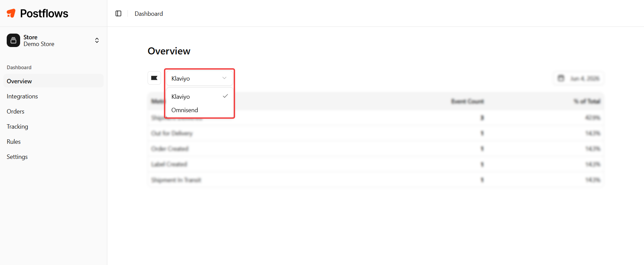Open the date range picker button
This screenshot has height=265, width=644.
[578, 78]
